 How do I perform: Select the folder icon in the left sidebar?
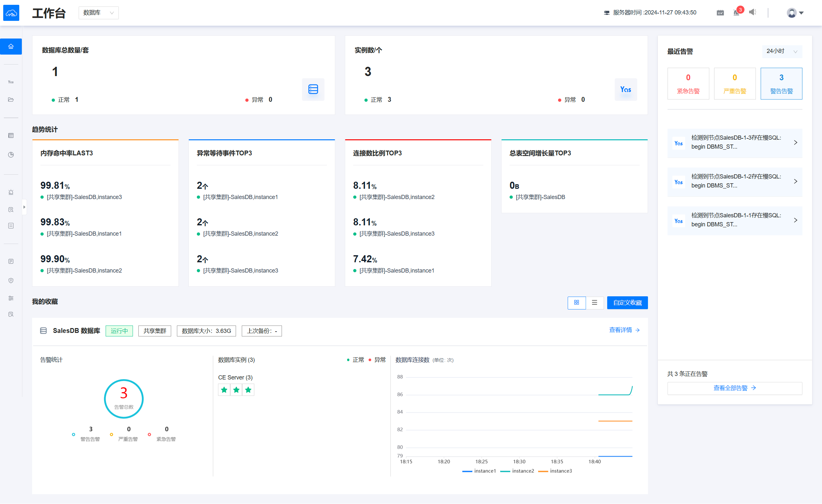[x=11, y=100]
